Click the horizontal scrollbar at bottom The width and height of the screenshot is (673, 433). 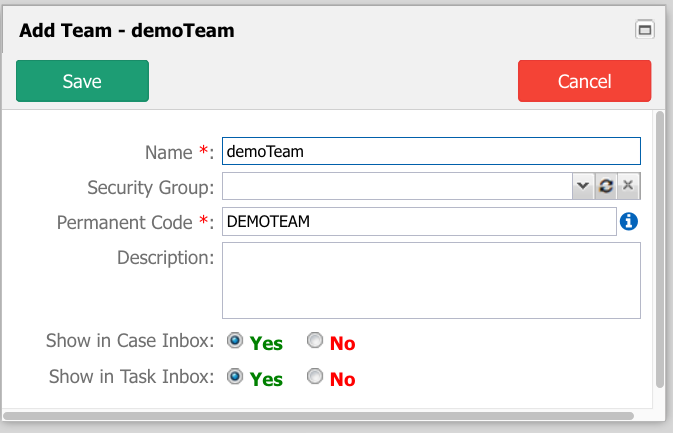pyautogui.click(x=318, y=416)
